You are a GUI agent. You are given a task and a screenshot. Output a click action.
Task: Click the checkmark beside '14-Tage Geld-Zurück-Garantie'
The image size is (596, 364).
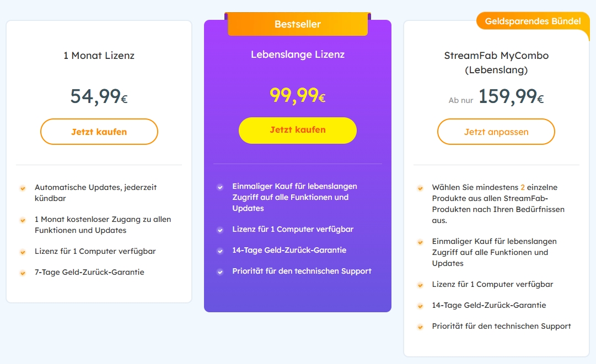click(x=219, y=250)
